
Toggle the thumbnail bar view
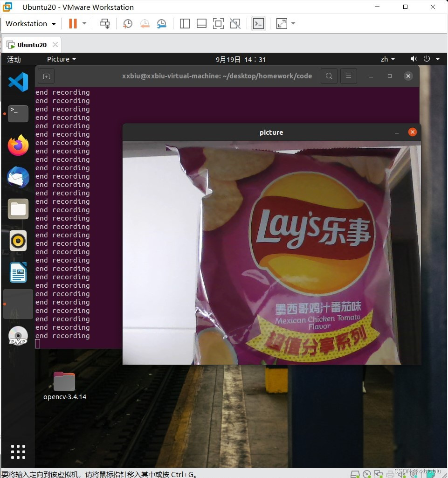tap(201, 23)
